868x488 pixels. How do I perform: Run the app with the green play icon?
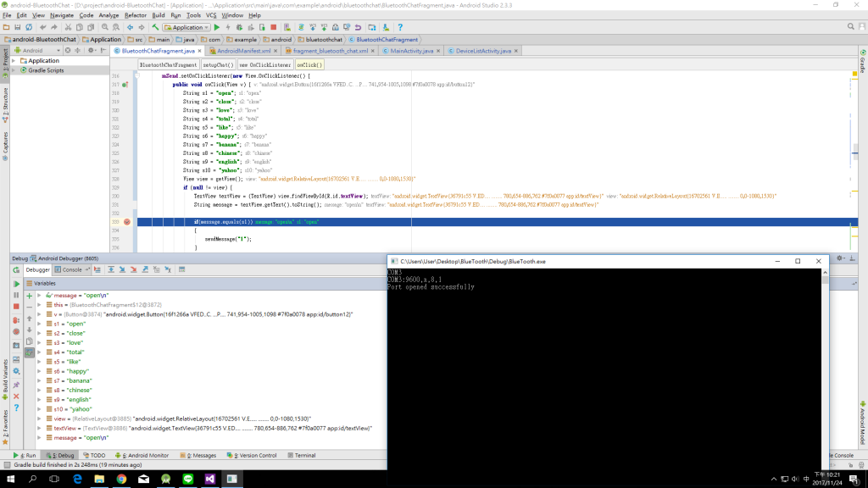pyautogui.click(x=217, y=27)
